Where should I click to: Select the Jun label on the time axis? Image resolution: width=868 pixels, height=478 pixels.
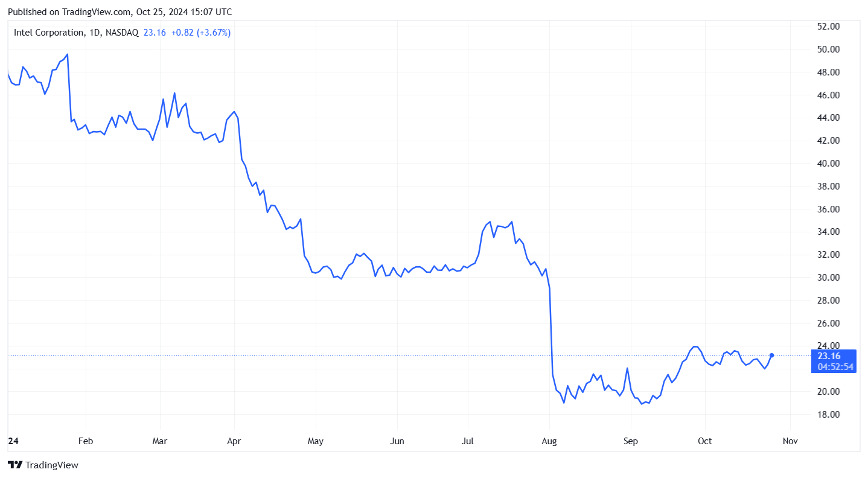[x=397, y=441]
